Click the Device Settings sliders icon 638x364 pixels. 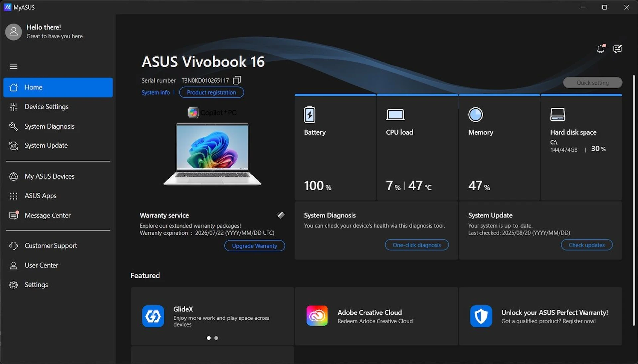14,107
